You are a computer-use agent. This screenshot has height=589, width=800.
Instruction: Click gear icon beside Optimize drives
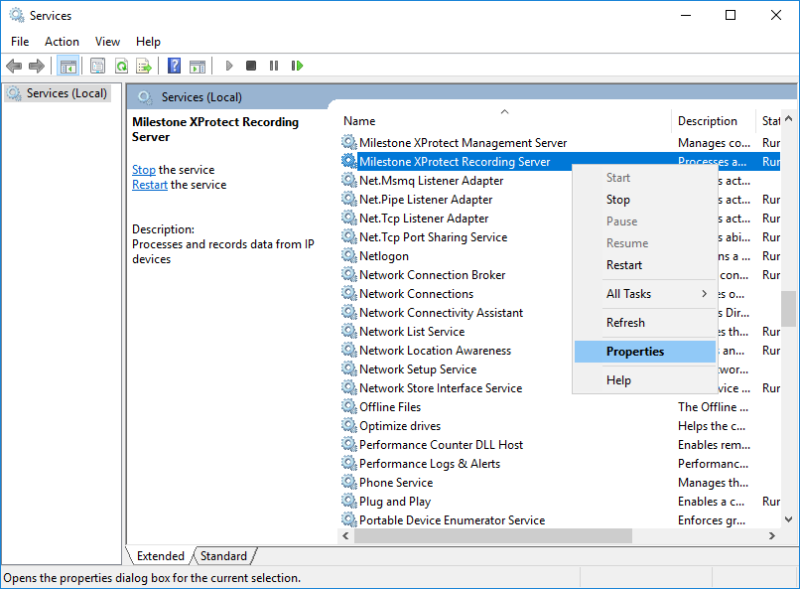pos(349,426)
